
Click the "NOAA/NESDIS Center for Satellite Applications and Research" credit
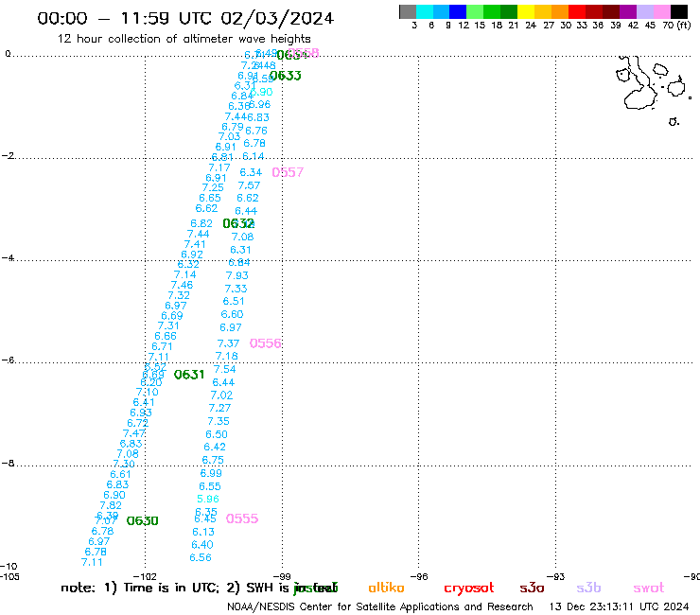pyautogui.click(x=380, y=606)
